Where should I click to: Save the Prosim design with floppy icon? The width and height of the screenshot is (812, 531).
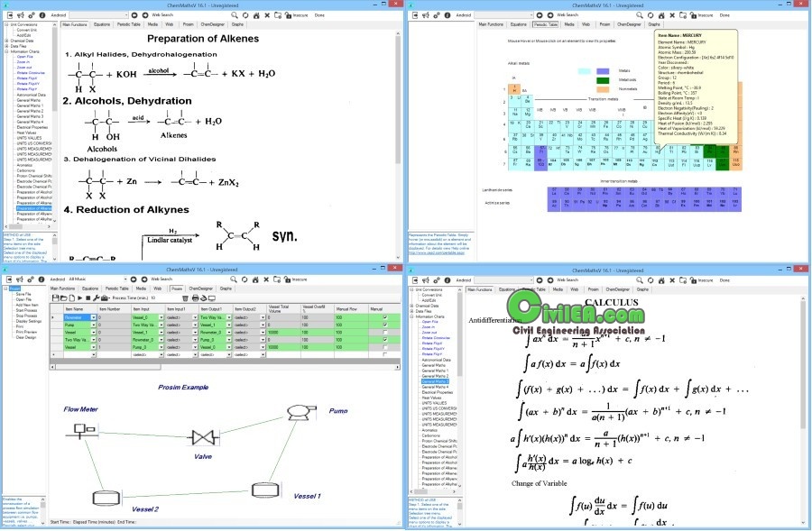click(x=55, y=298)
